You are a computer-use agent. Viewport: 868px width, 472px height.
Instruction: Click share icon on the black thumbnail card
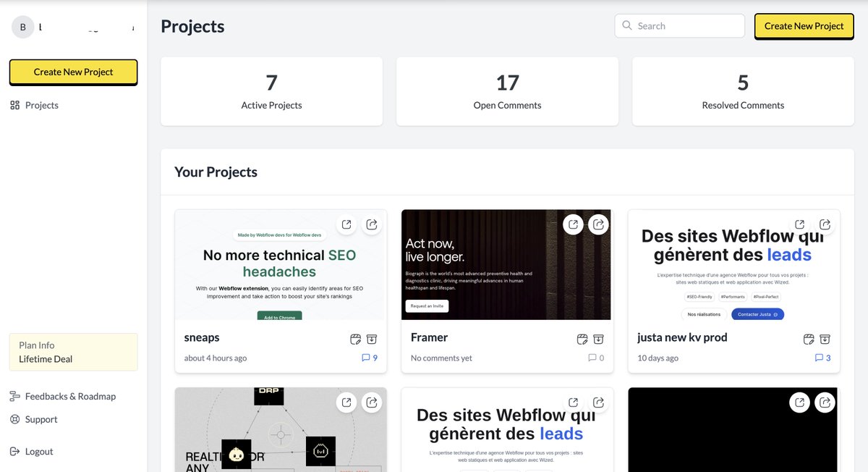pyautogui.click(x=825, y=403)
